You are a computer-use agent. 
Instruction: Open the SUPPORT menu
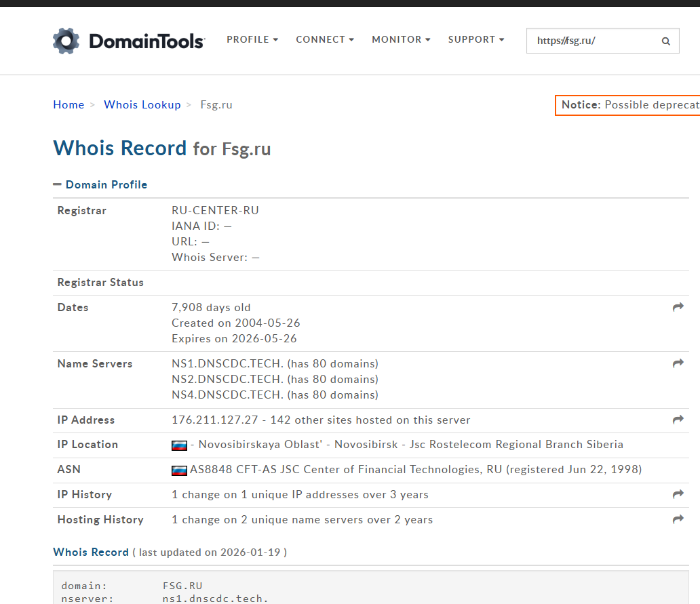pyautogui.click(x=476, y=40)
